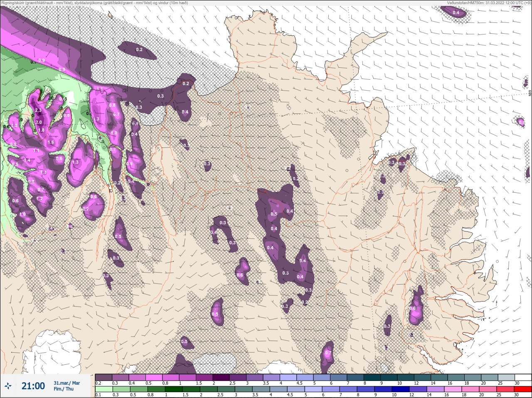Screen dimensions: 532x398
Task: Select the light blue 4.5–5 rain scale swatch
Action: (x=296, y=389)
